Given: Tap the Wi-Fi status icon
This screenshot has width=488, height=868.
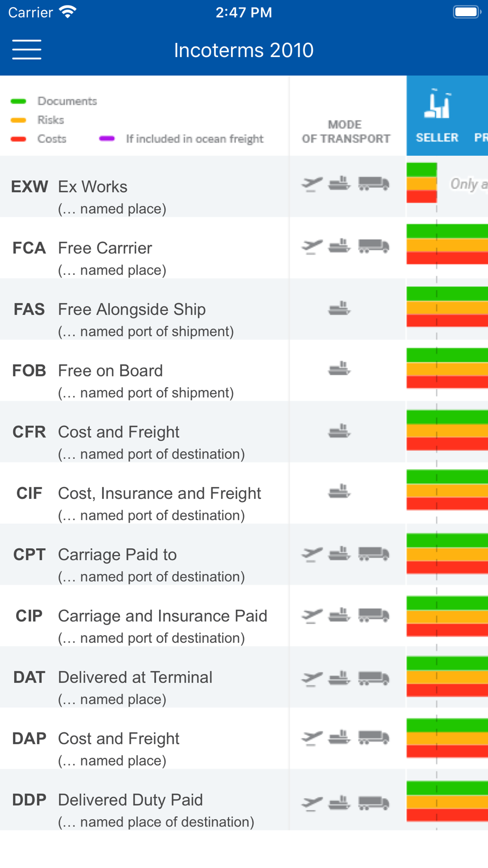Looking at the screenshot, I should pos(68,12).
